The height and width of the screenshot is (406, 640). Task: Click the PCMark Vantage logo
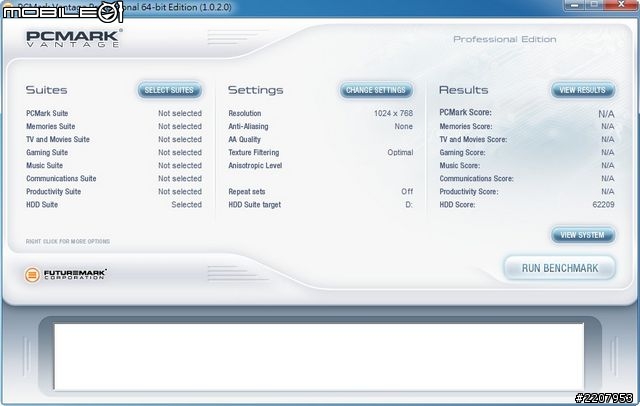tap(73, 38)
